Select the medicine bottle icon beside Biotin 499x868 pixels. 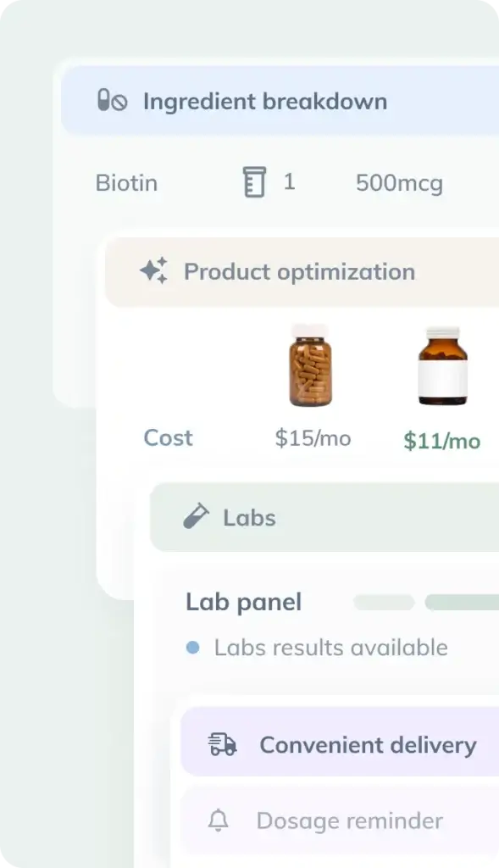pos(253,182)
